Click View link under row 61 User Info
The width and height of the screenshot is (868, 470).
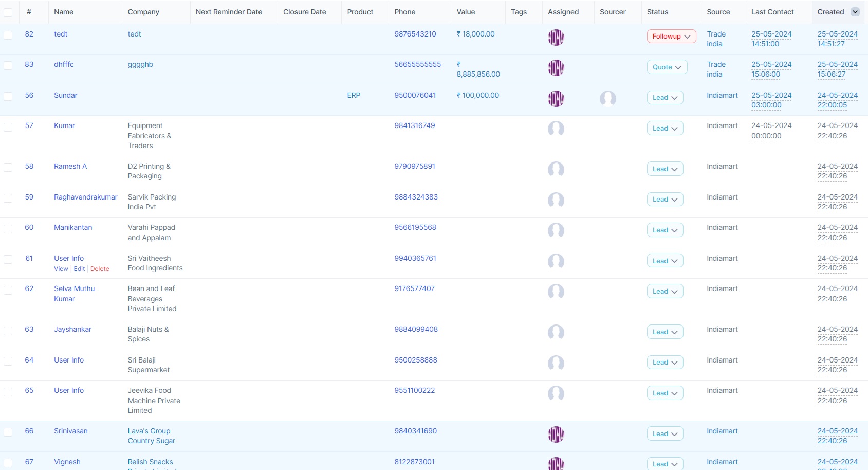(61, 269)
